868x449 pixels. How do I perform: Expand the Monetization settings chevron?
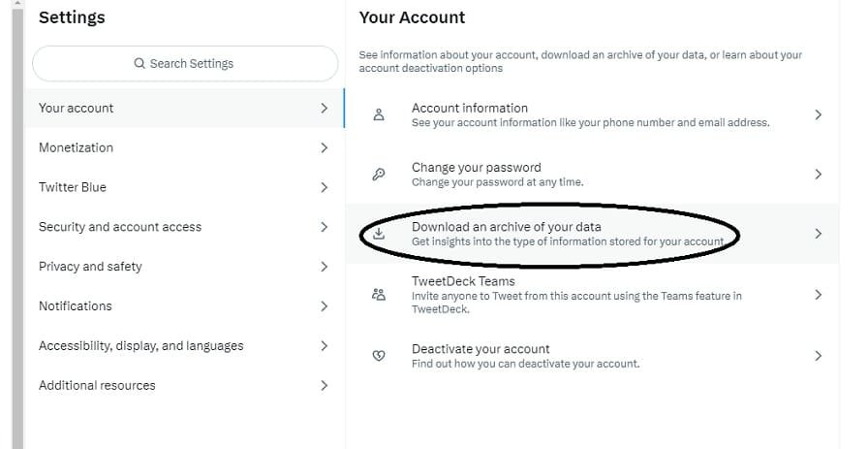coord(324,148)
